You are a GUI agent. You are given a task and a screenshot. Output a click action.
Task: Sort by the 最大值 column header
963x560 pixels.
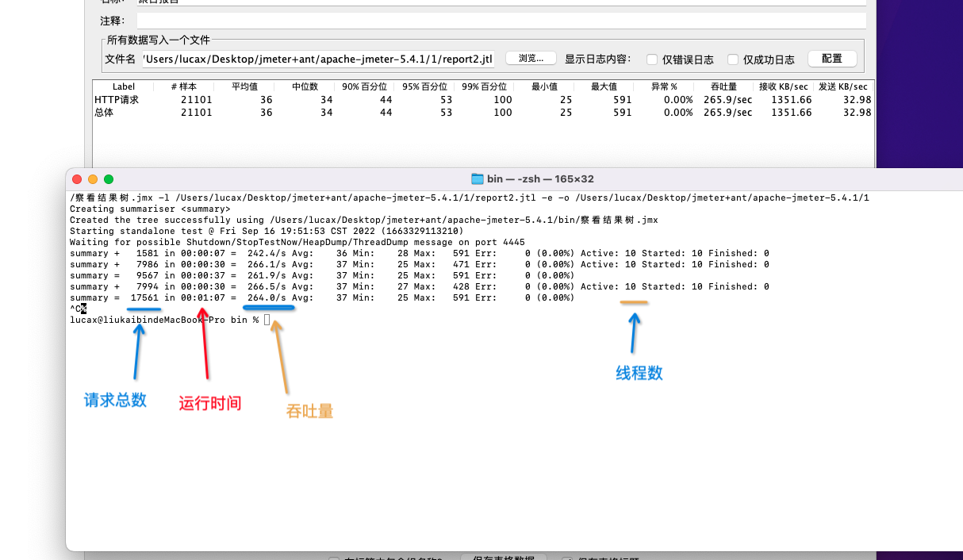pyautogui.click(x=604, y=86)
